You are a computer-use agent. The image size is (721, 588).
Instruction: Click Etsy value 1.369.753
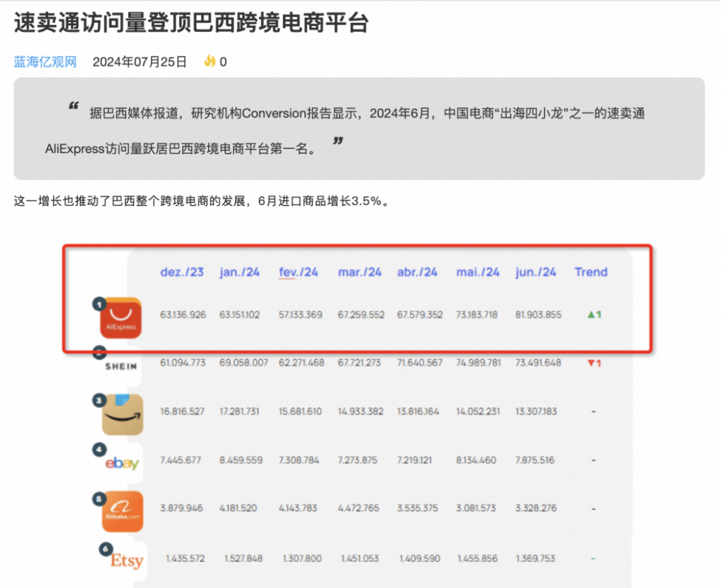coord(535,559)
